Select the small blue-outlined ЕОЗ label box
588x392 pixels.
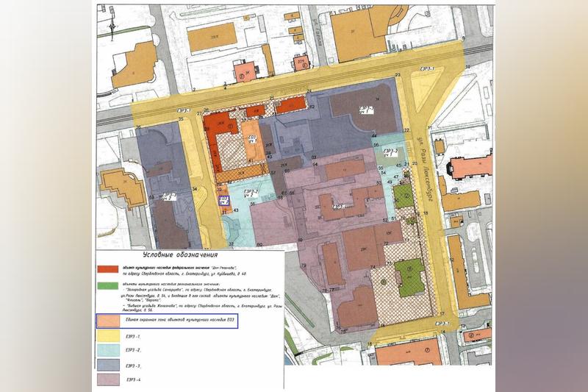coord(223,201)
